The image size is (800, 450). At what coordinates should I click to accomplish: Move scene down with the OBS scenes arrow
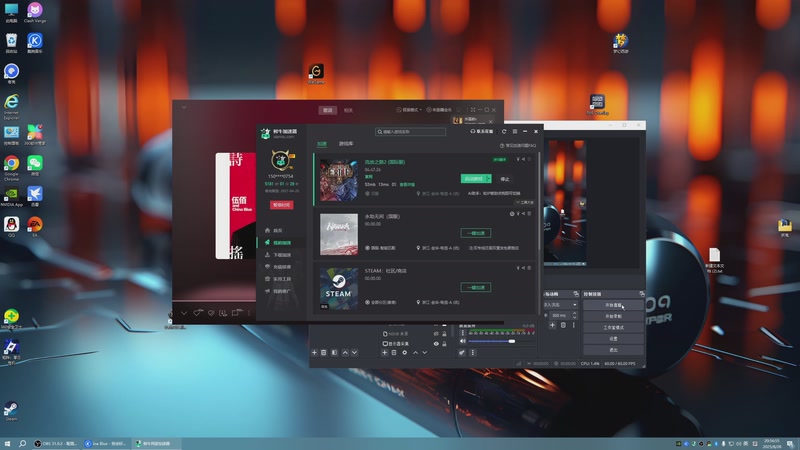pyautogui.click(x=355, y=353)
